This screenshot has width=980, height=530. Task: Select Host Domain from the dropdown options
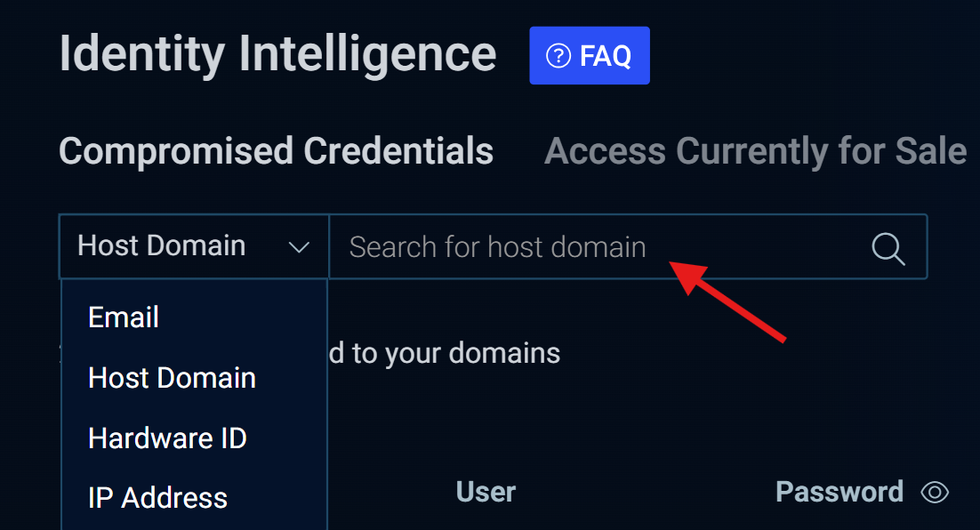172,377
